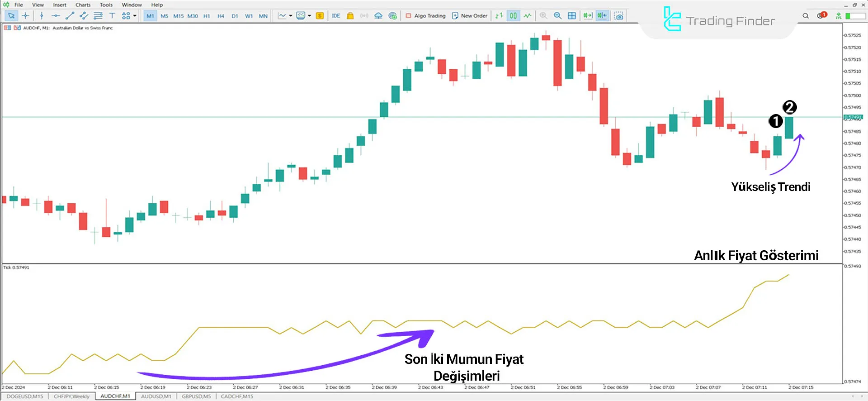The height and width of the screenshot is (401, 868).
Task: Switch chart to candlestick display mode
Action: (513, 16)
